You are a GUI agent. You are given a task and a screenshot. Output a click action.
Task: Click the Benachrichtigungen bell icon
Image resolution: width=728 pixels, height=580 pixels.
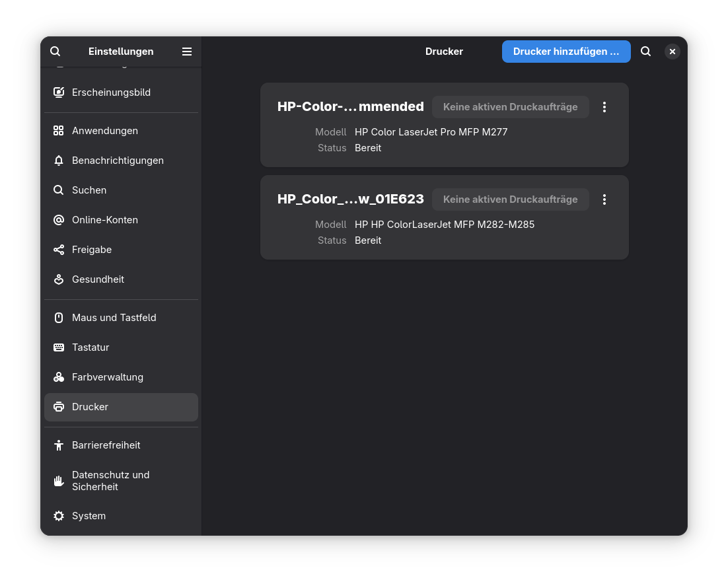(x=59, y=160)
